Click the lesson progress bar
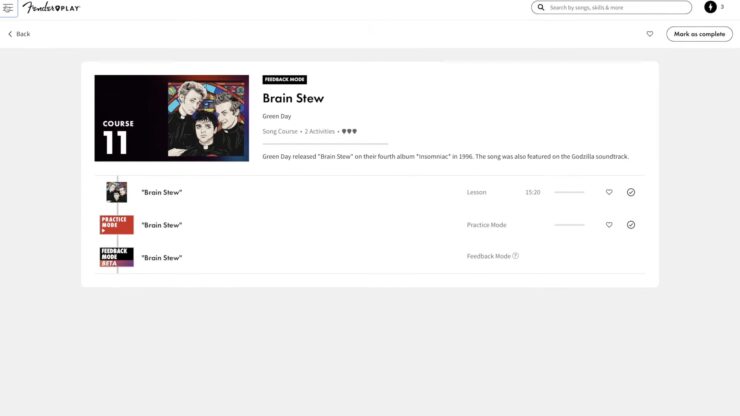740x416 pixels. coord(569,192)
